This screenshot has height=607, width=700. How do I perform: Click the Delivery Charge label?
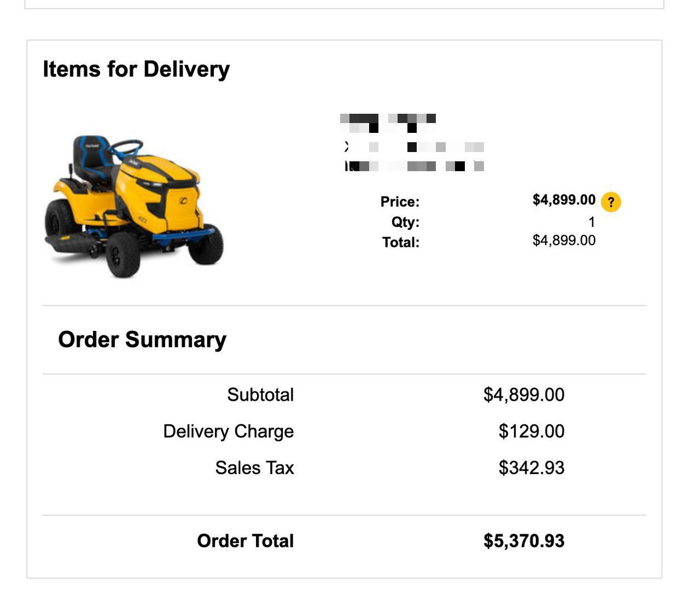pyautogui.click(x=228, y=431)
